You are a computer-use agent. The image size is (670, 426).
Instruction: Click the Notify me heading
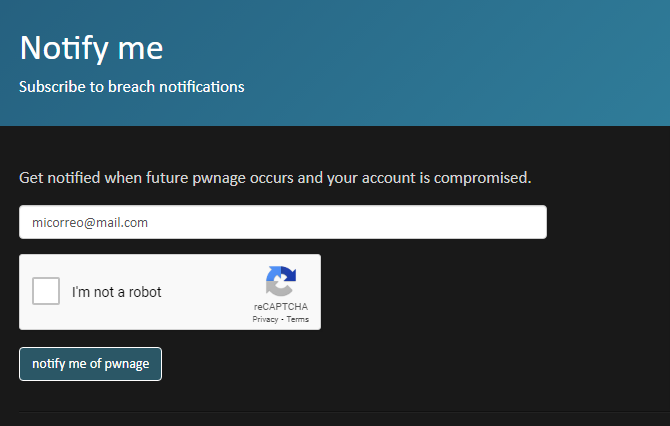tap(91, 48)
